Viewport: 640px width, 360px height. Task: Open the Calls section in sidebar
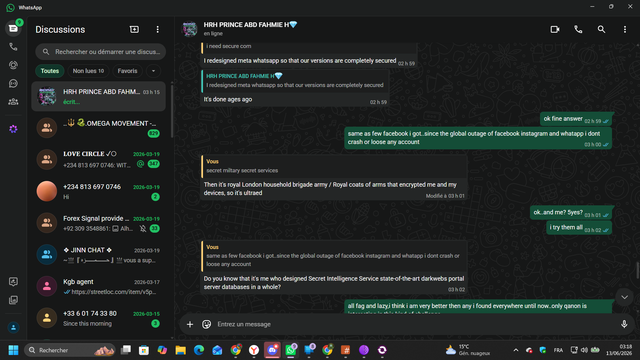[x=13, y=47]
